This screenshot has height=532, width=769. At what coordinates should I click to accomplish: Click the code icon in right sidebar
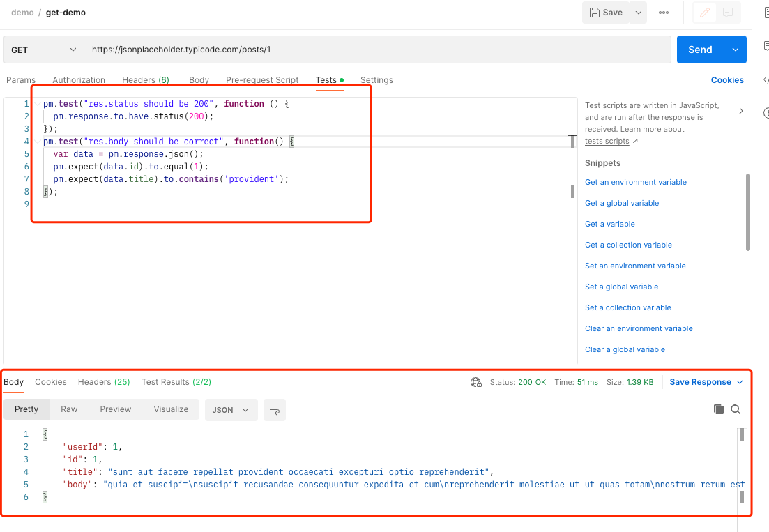click(x=766, y=80)
